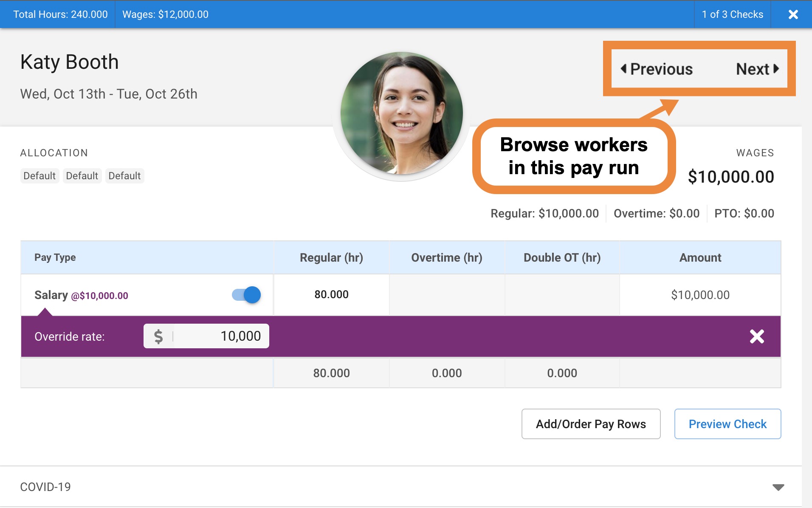Screen dimensions: 812x508
Task: Expand the COVID-19 section arrow
Action: click(x=778, y=487)
